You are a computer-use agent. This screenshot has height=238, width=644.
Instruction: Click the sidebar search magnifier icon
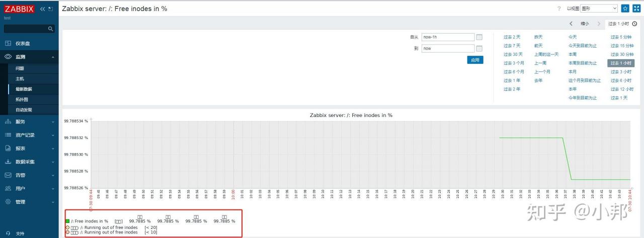pos(50,29)
